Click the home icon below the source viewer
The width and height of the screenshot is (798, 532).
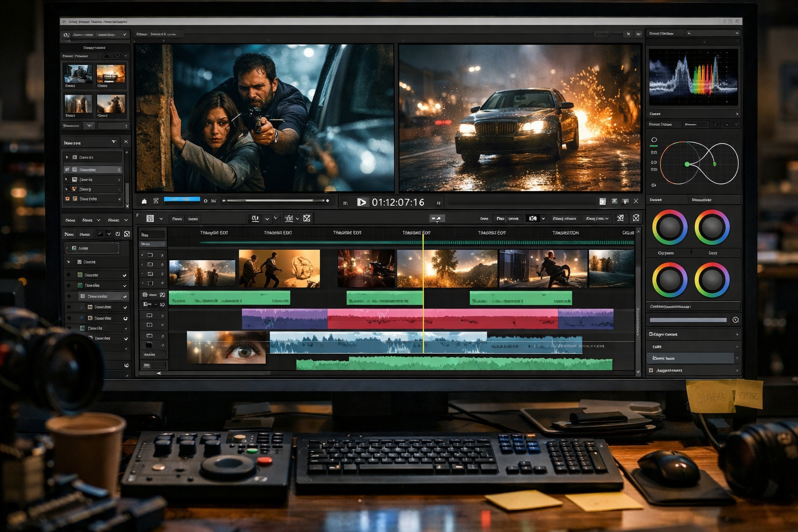(144, 201)
